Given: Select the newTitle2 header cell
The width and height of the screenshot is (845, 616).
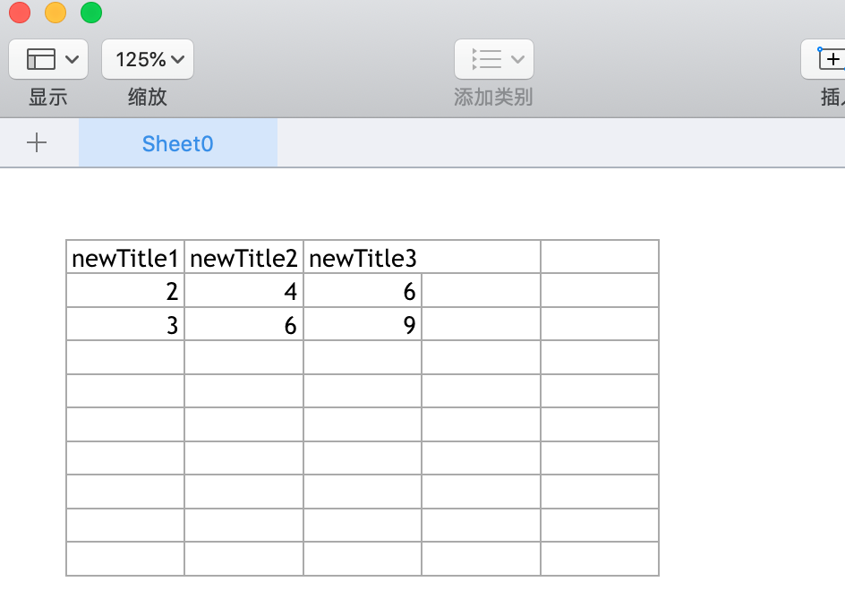Looking at the screenshot, I should [x=243, y=256].
